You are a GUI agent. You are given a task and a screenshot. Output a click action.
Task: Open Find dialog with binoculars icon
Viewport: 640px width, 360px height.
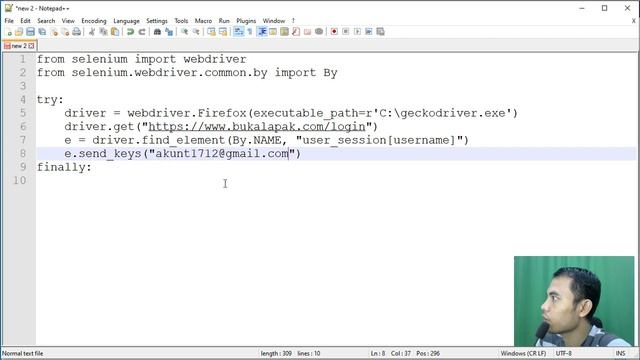[157, 32]
